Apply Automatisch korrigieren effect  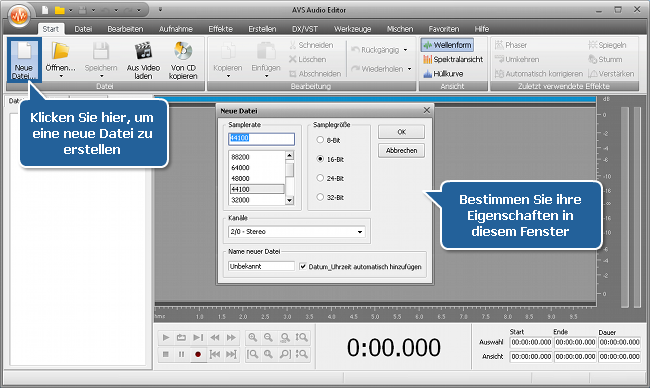[x=538, y=74]
